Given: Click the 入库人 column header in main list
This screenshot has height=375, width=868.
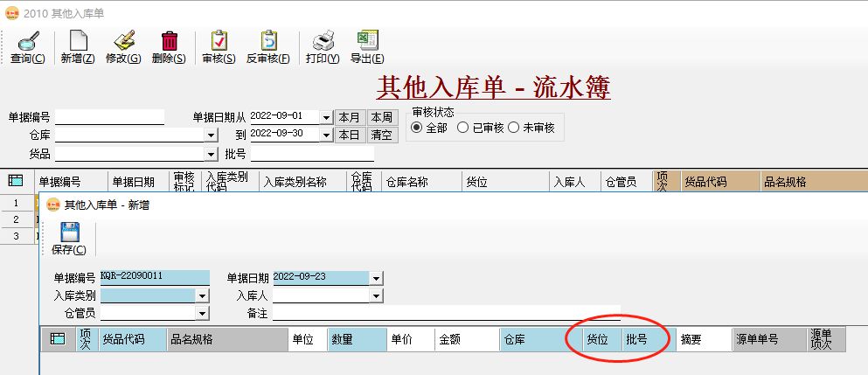Looking at the screenshot, I should point(576,182).
